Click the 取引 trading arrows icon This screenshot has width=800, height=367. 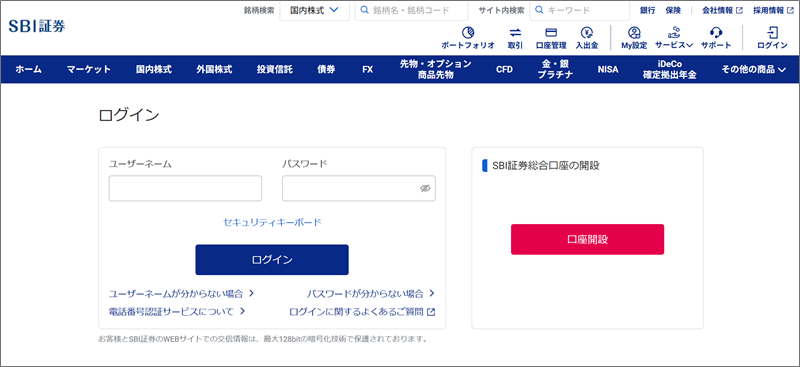coord(515,33)
